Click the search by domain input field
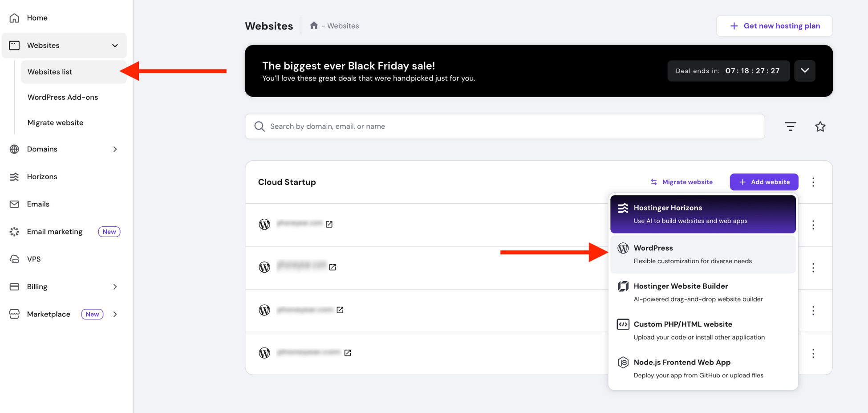This screenshot has height=413, width=868. [445, 126]
